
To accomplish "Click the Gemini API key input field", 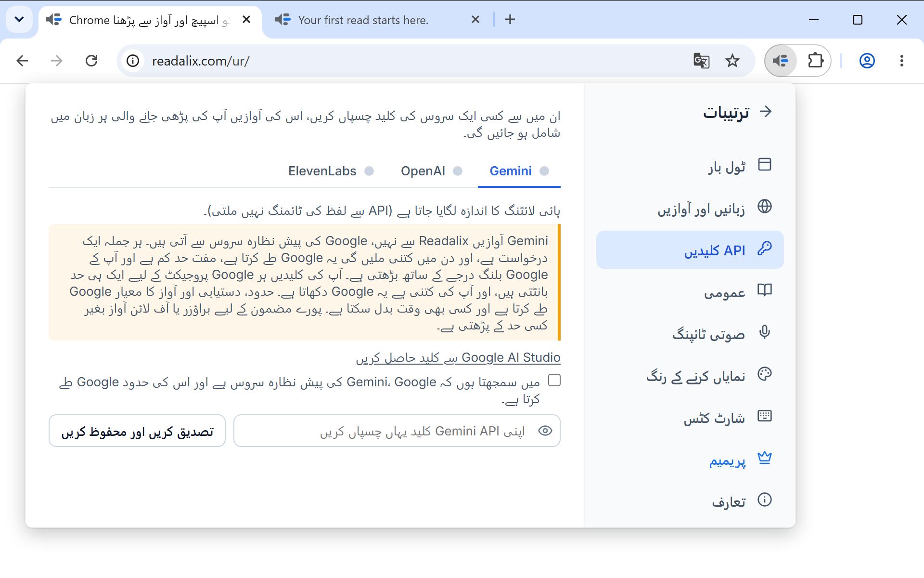I will coord(397,431).
